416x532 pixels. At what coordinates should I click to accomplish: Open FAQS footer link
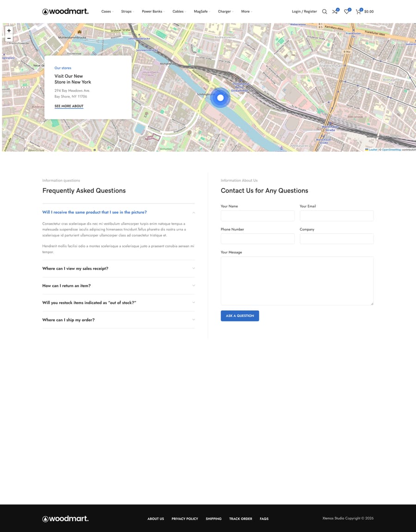point(264,519)
